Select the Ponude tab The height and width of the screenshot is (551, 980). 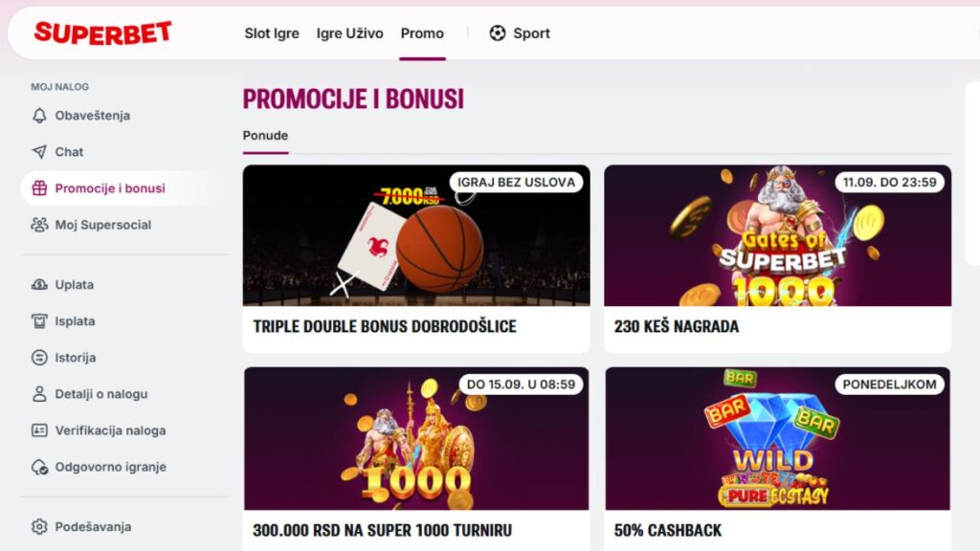(x=266, y=136)
